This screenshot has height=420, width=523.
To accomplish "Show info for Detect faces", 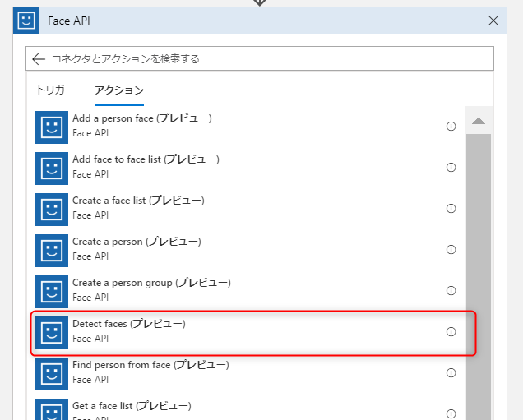I will 451,332.
